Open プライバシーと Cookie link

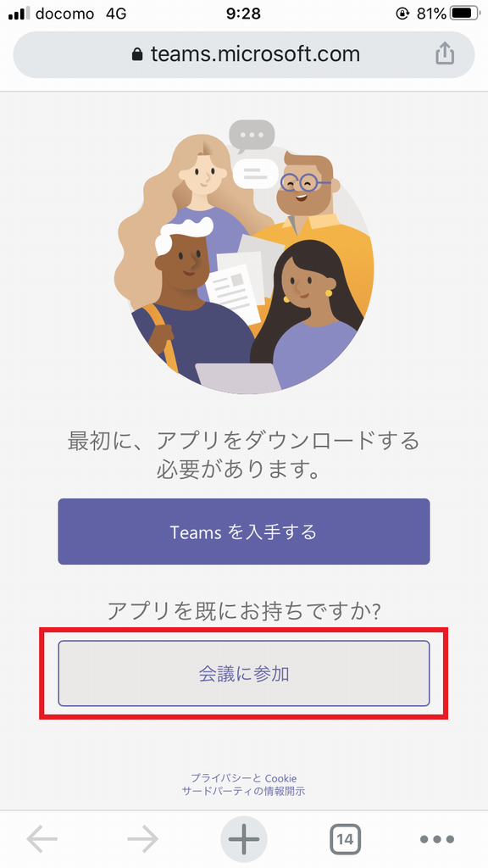tap(244, 778)
